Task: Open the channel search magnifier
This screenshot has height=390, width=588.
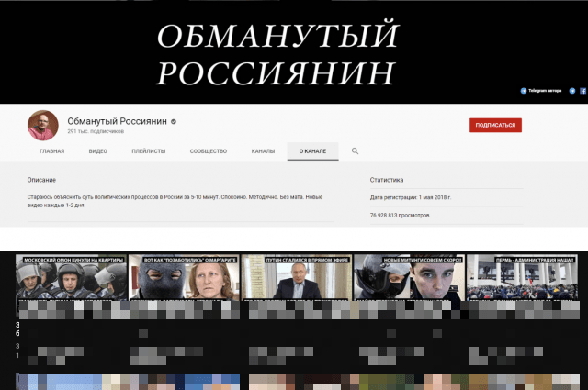Action: 356,150
